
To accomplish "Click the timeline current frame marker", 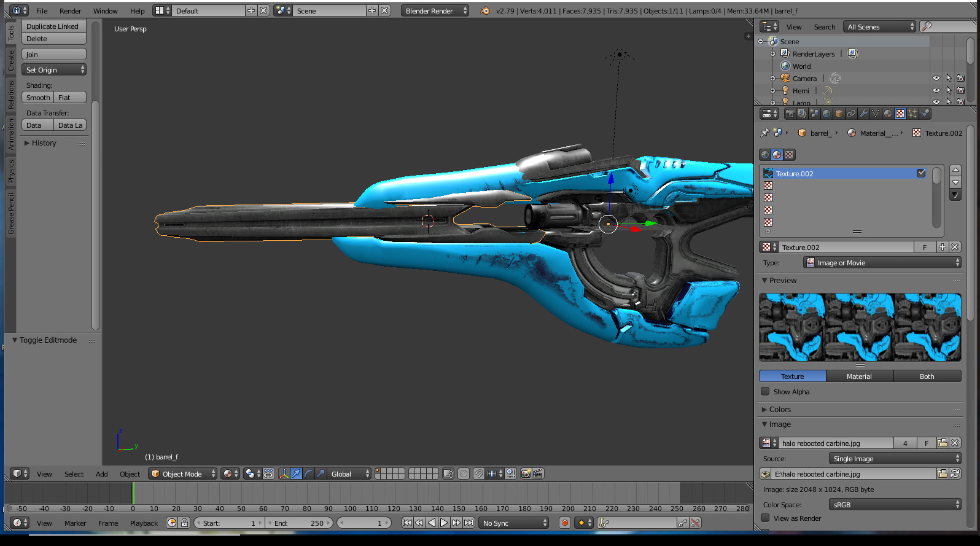I will (133, 494).
